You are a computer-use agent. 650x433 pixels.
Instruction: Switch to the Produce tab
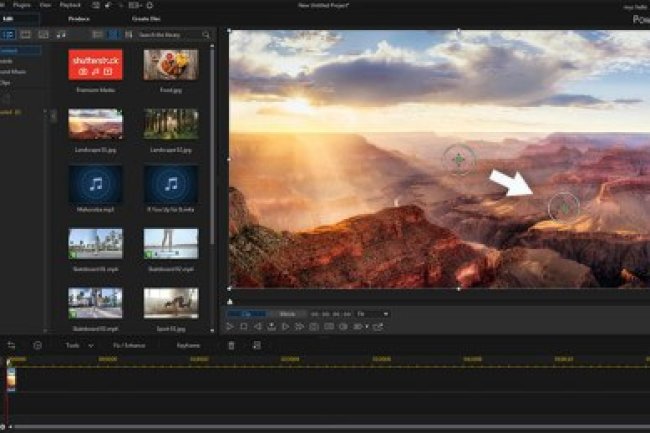78,19
